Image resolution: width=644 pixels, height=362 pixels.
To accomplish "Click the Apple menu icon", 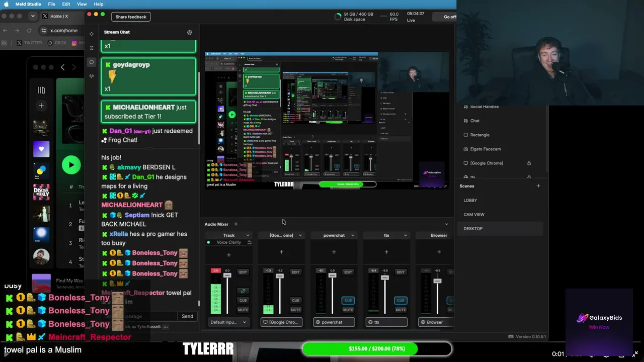I will 7,4.
